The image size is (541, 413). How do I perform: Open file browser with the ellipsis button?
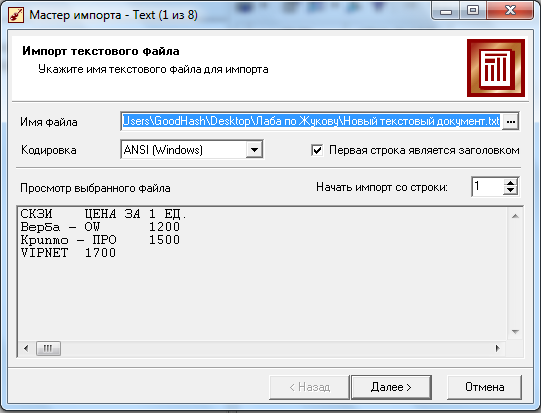coord(511,122)
